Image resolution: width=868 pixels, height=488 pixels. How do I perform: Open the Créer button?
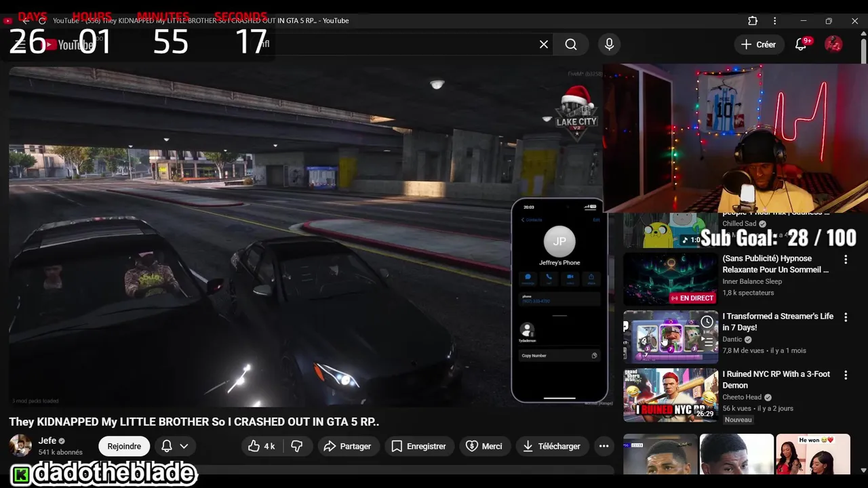coord(759,44)
